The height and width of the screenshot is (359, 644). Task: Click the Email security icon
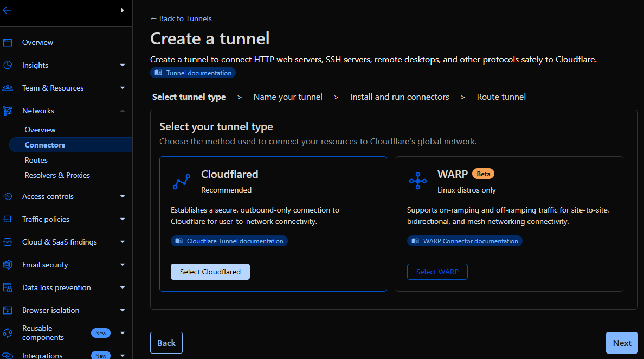click(8, 265)
